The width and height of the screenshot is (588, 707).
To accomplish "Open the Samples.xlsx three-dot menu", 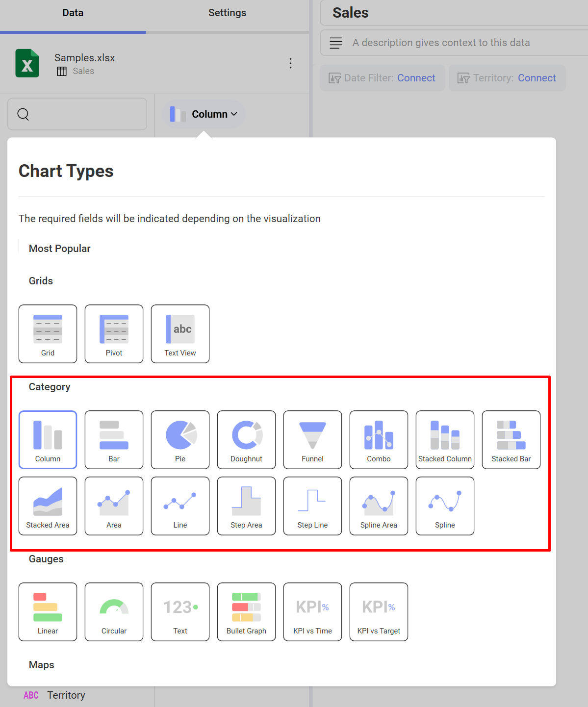I will [x=290, y=63].
